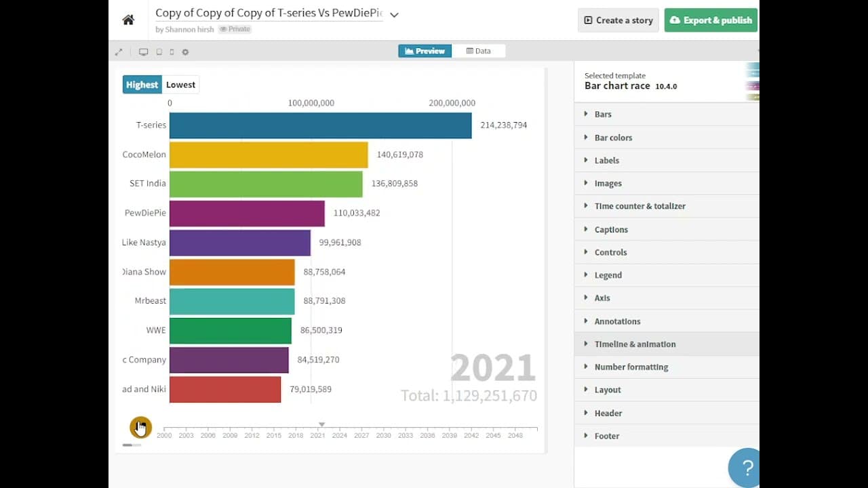Click the Create a story button
This screenshot has height=488, width=868.
pos(618,20)
